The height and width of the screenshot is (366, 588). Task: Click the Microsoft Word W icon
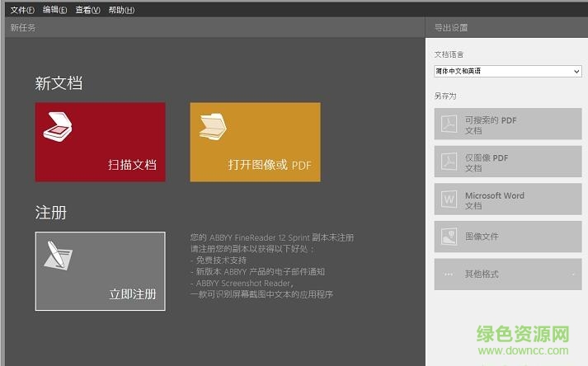(x=449, y=199)
